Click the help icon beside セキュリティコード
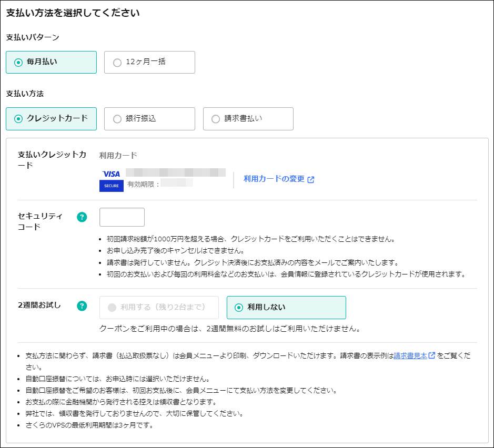494x448 pixels. point(82,217)
